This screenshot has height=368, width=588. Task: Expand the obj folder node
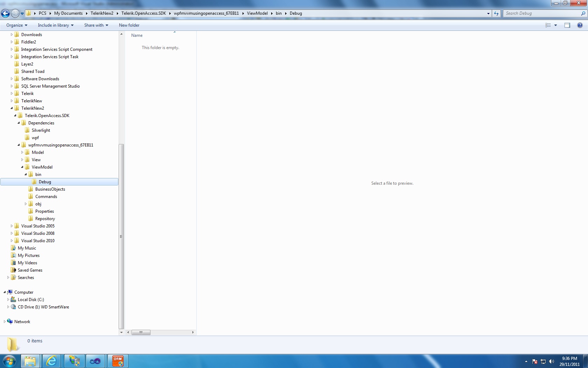pos(26,204)
